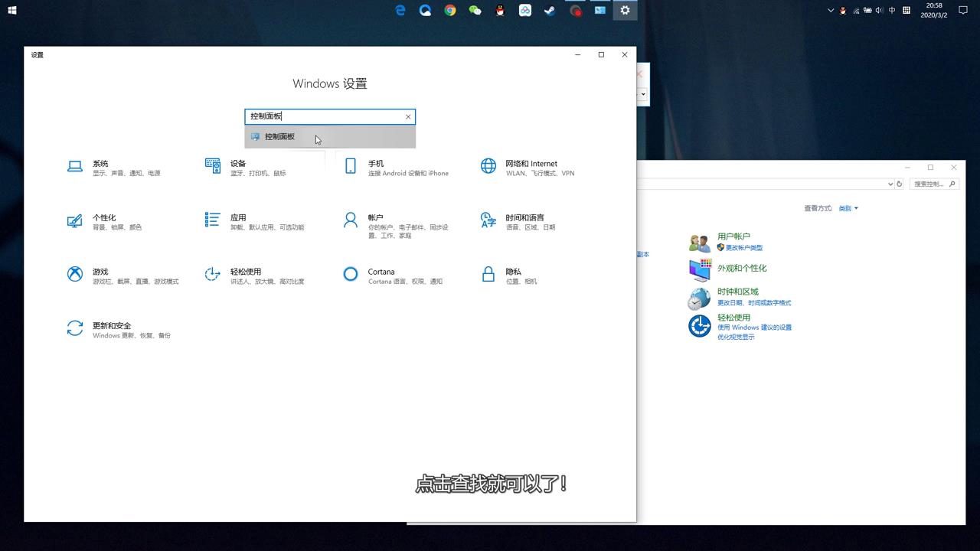This screenshot has height=551, width=980.
Task: Open 轻松使用 heading link in Control Panel
Action: pyautogui.click(x=733, y=318)
